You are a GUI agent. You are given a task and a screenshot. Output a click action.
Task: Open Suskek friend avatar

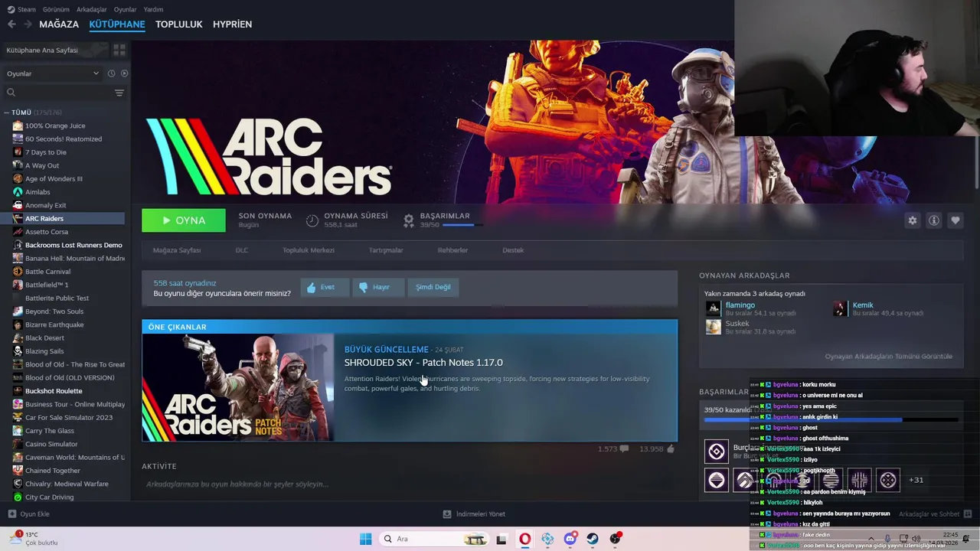pyautogui.click(x=713, y=327)
